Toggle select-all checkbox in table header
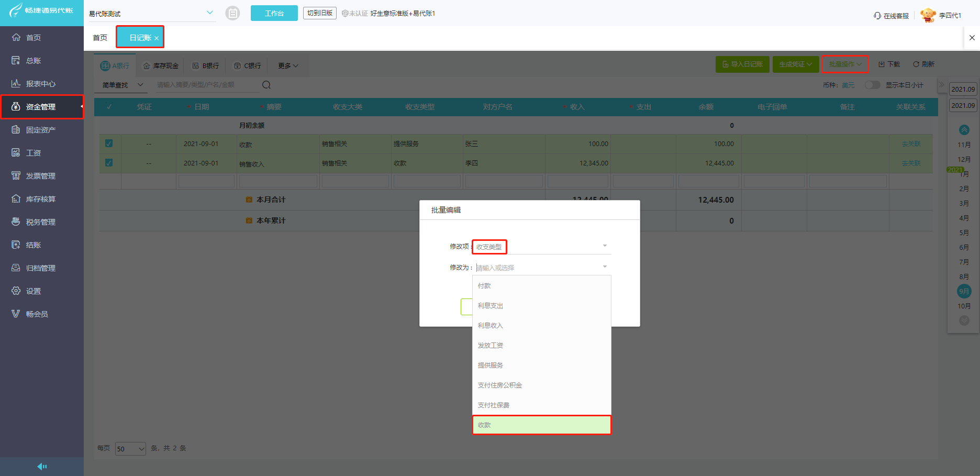This screenshot has height=476, width=980. click(109, 107)
